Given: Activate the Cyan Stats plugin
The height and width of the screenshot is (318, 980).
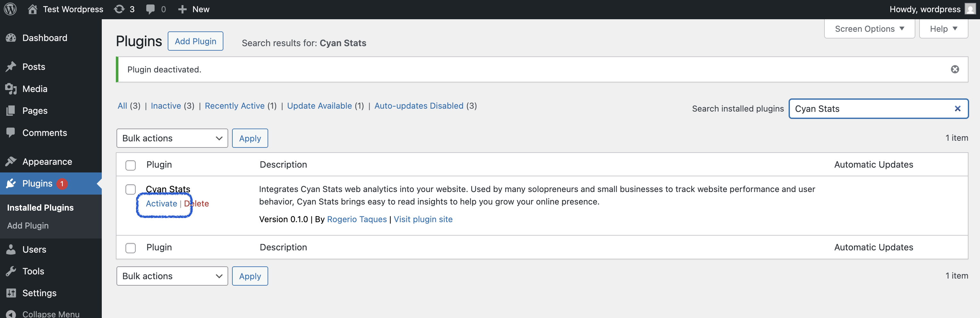Looking at the screenshot, I should tap(161, 203).
